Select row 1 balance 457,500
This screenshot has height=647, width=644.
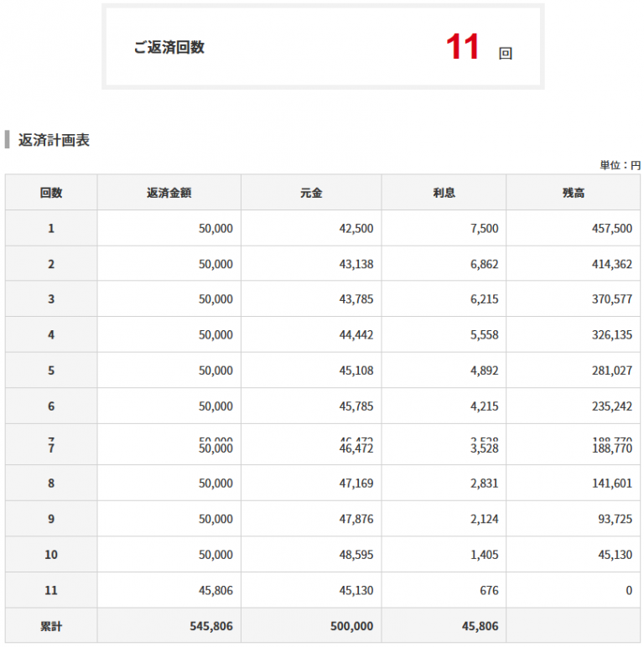[612, 228]
